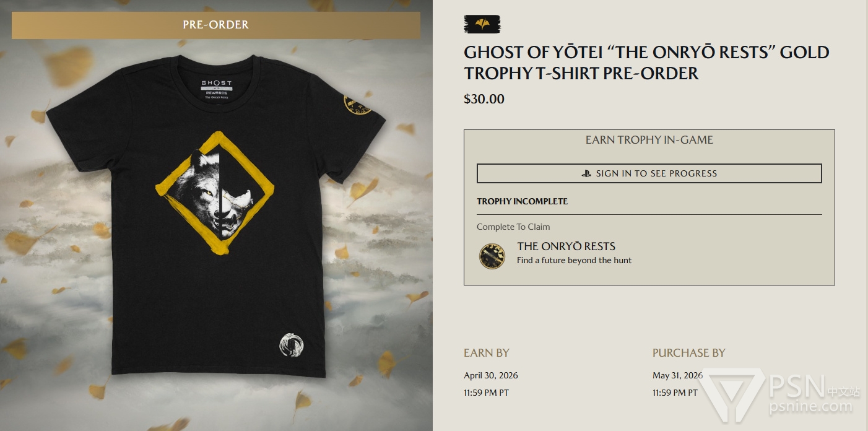Click the April 30, 2026 earn-by date
868x431 pixels.
click(x=491, y=375)
